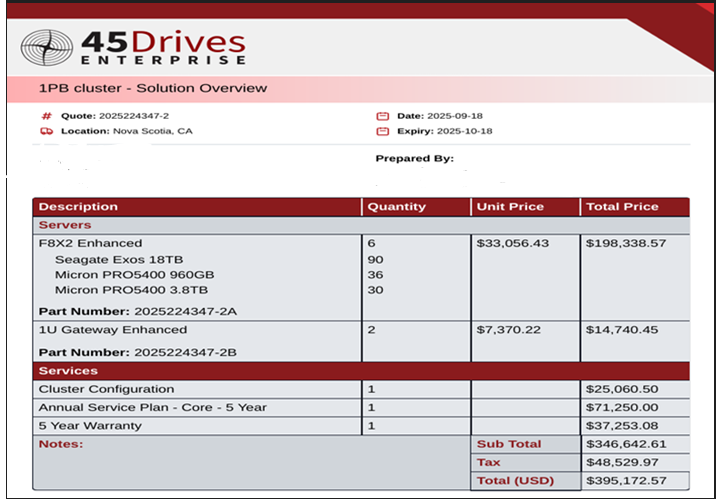The height and width of the screenshot is (499, 716).
Task: Click the location value Nova Scotia, CA
Action: [153, 131]
